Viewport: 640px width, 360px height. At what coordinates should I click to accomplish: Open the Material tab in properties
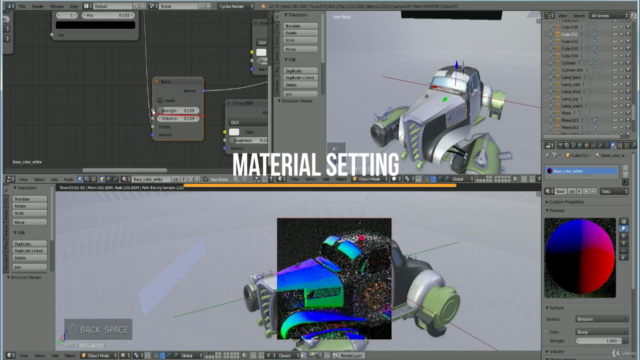[x=613, y=145]
